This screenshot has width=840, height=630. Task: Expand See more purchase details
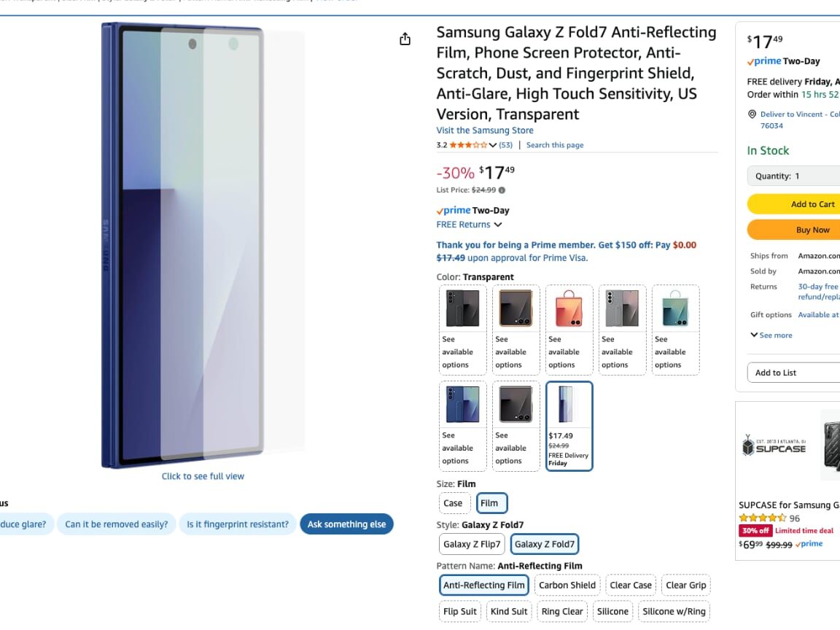(771, 335)
